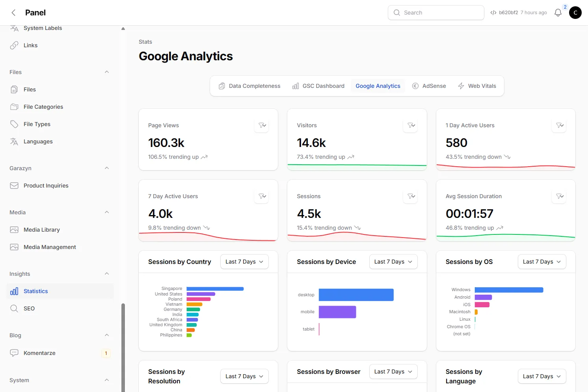The width and height of the screenshot is (588, 392).
Task: Open Sessions by Language date range dropdown
Action: click(542, 376)
